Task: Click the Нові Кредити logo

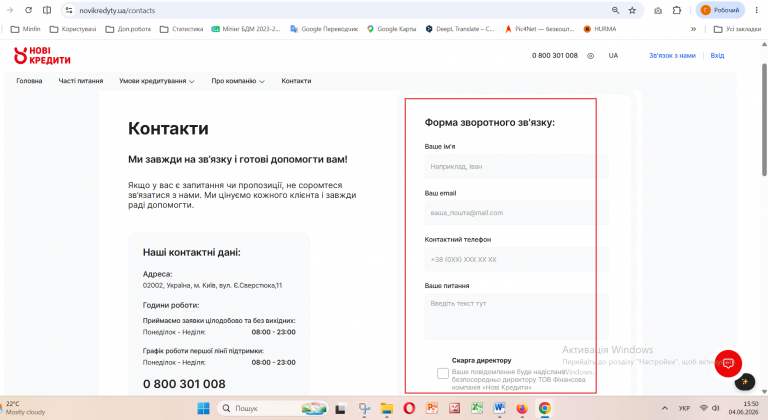Action: click(42, 55)
